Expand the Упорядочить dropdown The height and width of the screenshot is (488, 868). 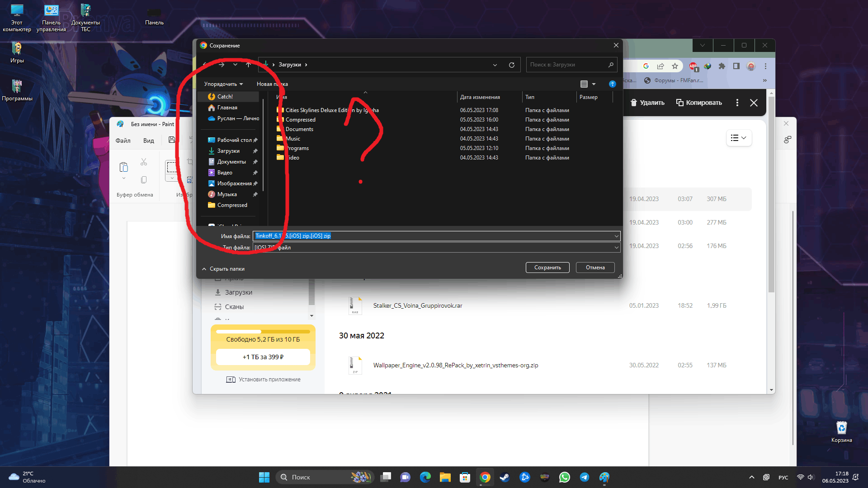223,84
